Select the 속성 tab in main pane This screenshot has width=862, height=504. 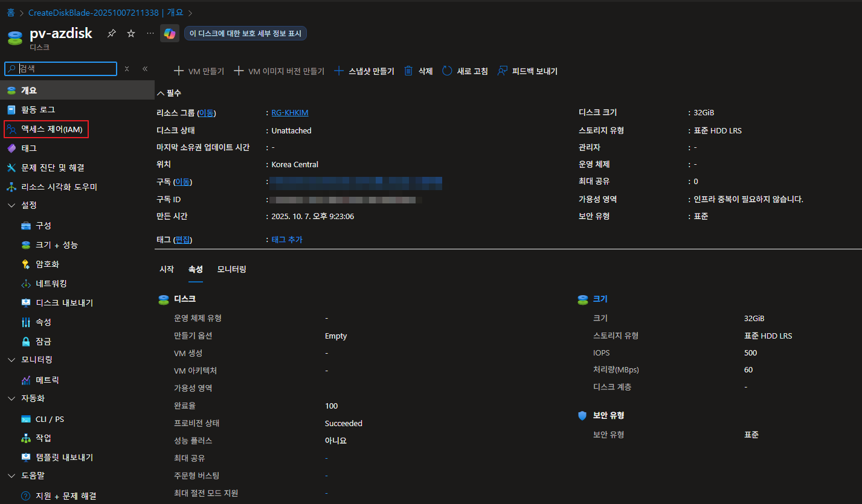(196, 269)
